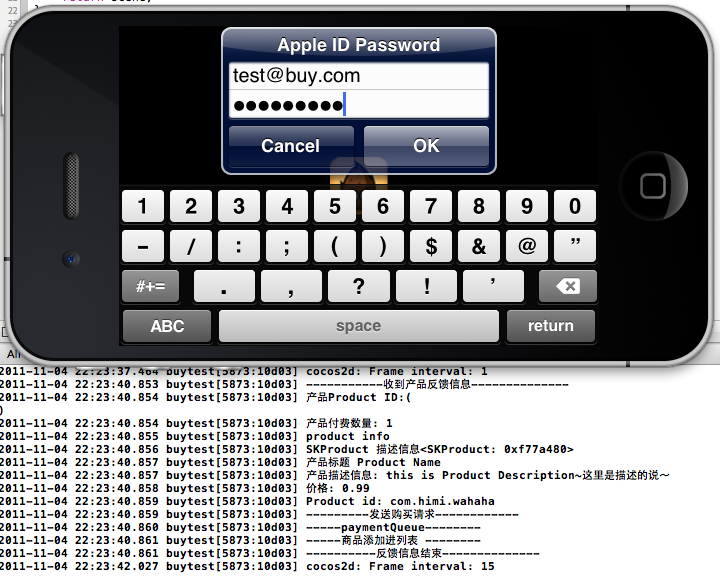Tap the close parenthesis key
Image resolution: width=720 pixels, height=581 pixels.
click(x=383, y=247)
